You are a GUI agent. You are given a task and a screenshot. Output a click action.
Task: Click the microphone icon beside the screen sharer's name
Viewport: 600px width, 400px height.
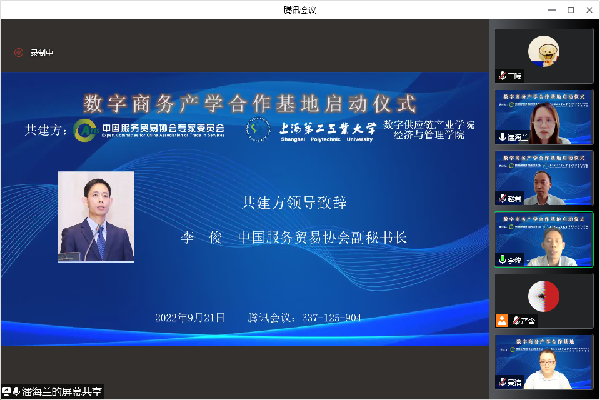pyautogui.click(x=18, y=391)
